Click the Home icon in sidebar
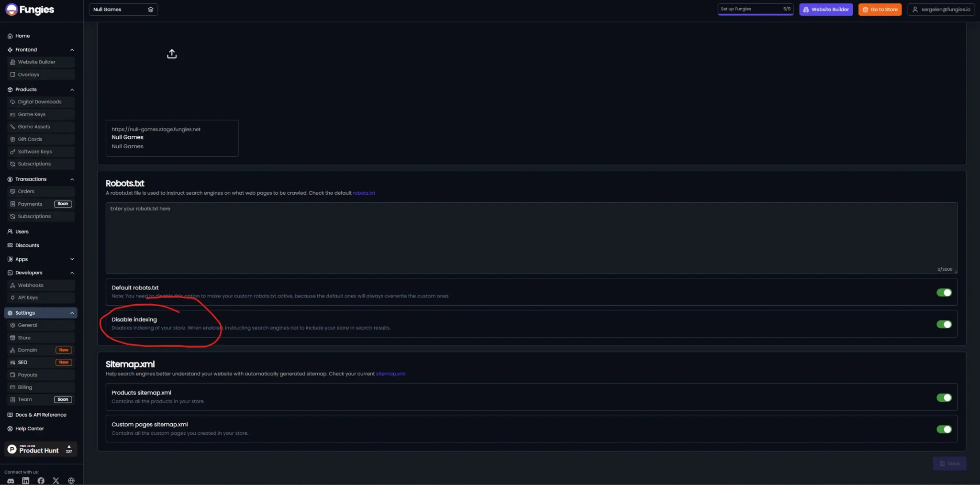Image resolution: width=980 pixels, height=485 pixels. 10,36
